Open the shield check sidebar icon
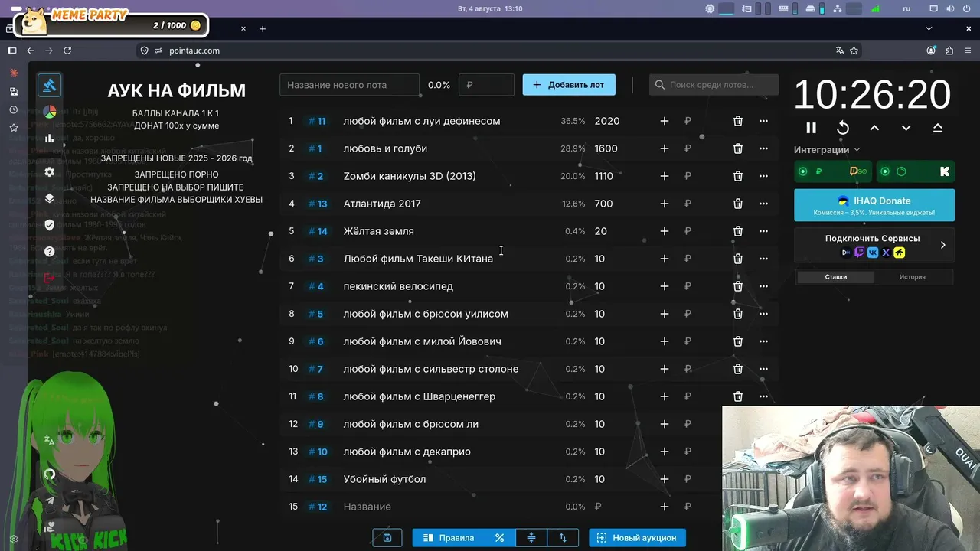980x551 pixels. (50, 225)
